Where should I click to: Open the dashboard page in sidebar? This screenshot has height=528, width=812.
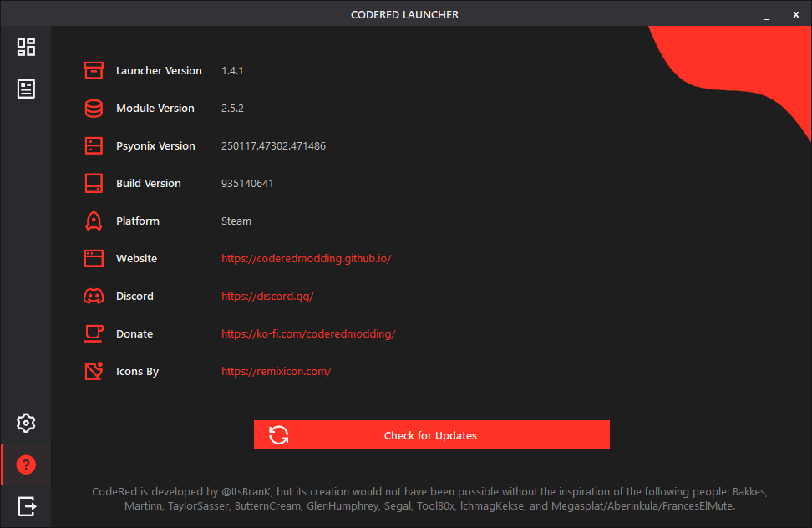click(x=26, y=47)
